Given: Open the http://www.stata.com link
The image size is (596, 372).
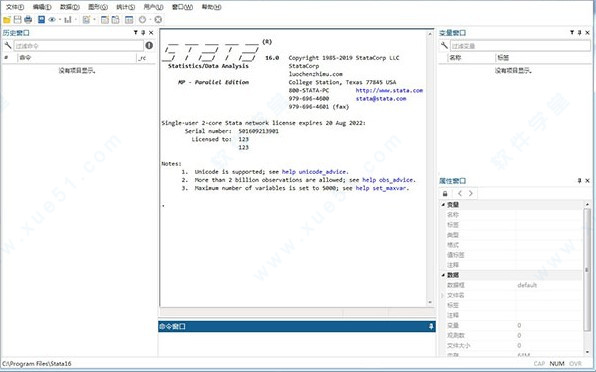Looking at the screenshot, I should 389,90.
